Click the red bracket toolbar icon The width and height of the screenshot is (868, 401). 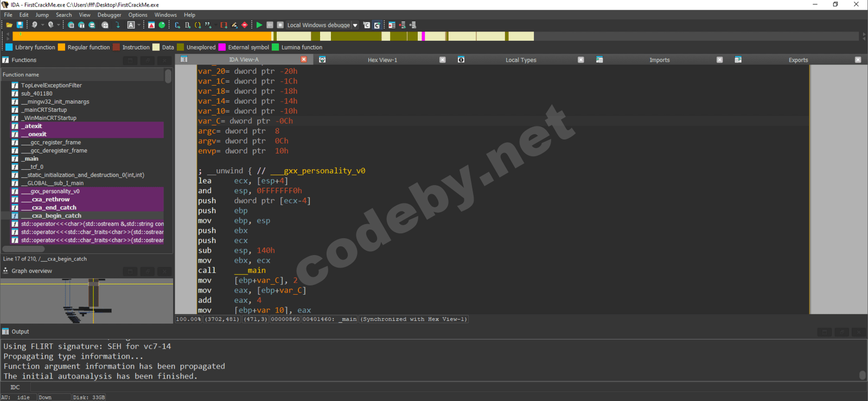(x=224, y=25)
